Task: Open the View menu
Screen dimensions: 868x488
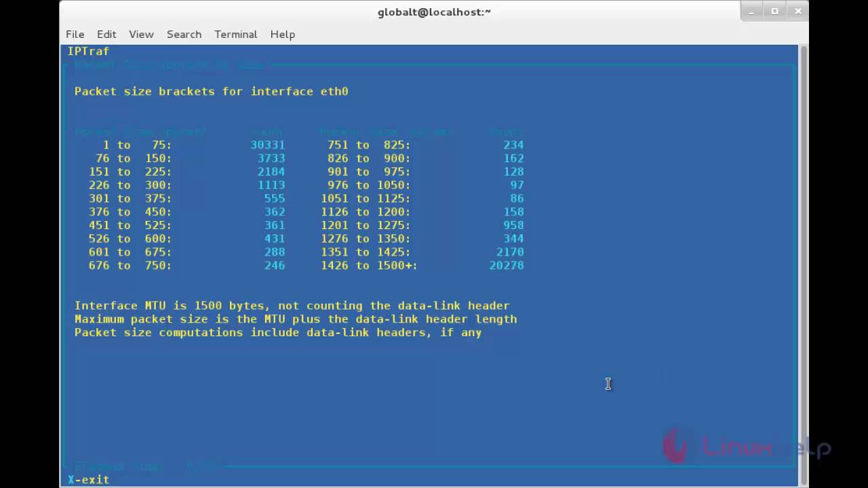Action: [x=141, y=34]
